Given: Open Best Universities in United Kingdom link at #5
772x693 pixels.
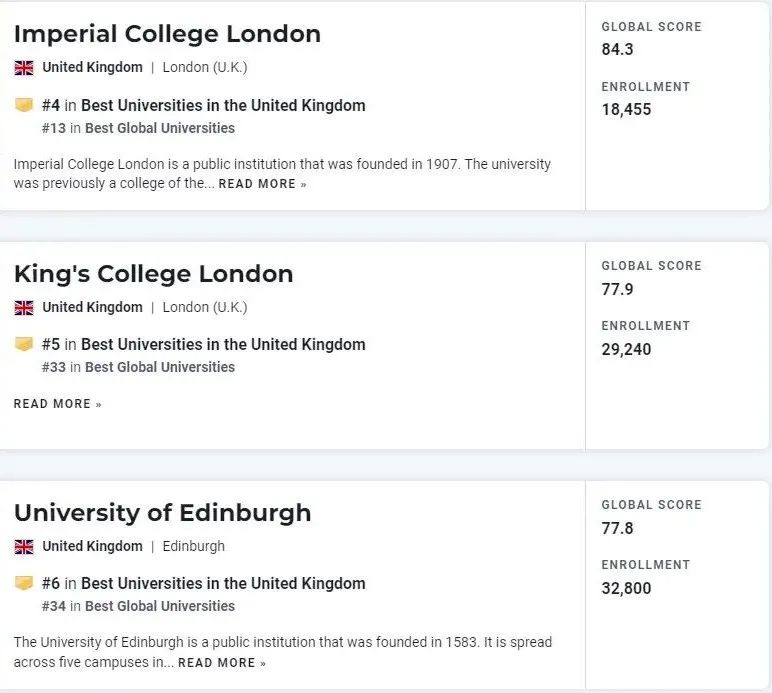Looking at the screenshot, I should point(223,345).
